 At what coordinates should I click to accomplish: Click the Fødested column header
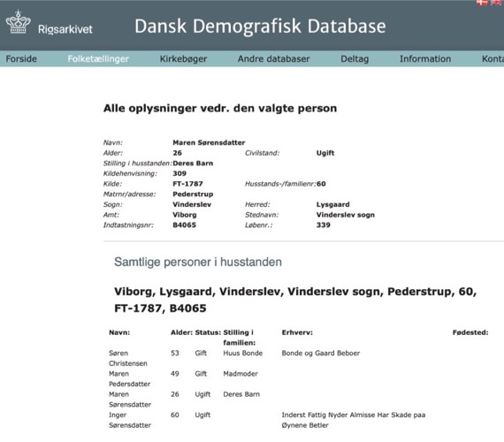[470, 332]
